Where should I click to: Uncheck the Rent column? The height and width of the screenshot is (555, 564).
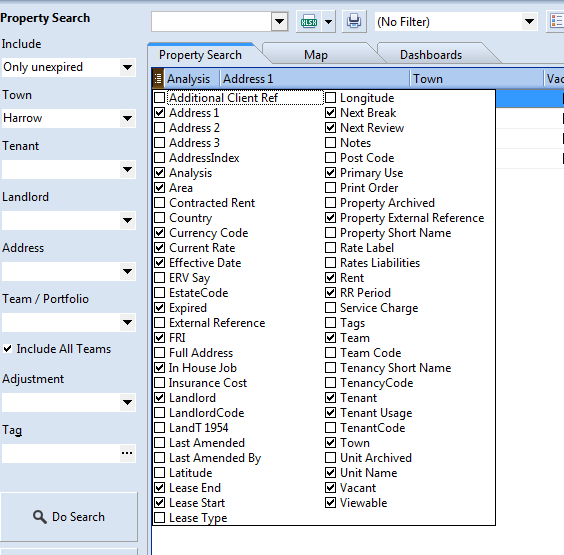[x=331, y=278]
